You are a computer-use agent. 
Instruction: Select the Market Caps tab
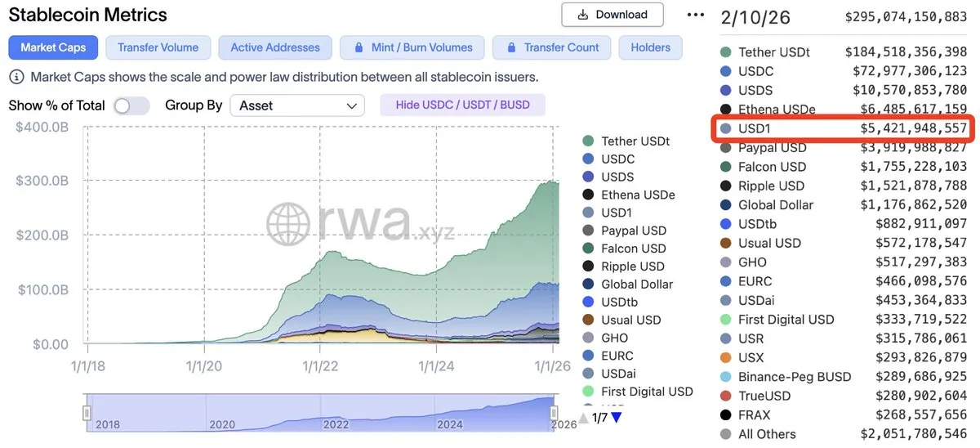click(53, 47)
